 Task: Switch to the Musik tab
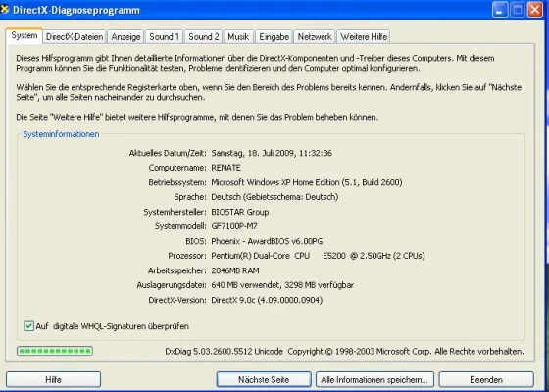238,37
